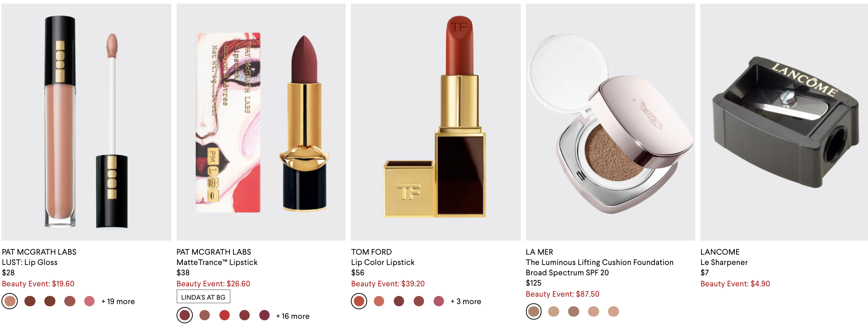
Task: Show the 3 more Tom Ford shades
Action: click(466, 301)
